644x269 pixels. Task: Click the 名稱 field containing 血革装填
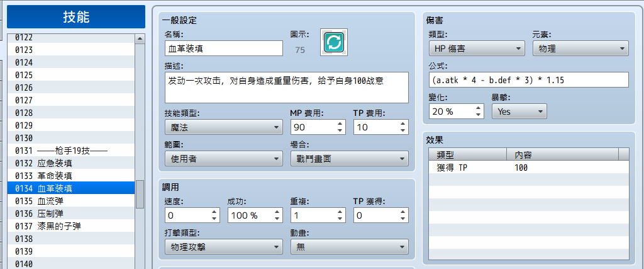[224, 48]
